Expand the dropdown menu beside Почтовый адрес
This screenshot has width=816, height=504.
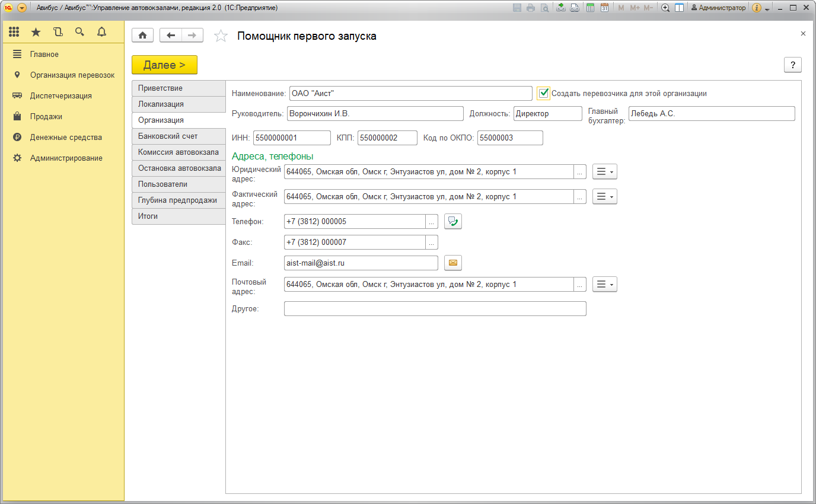(604, 285)
